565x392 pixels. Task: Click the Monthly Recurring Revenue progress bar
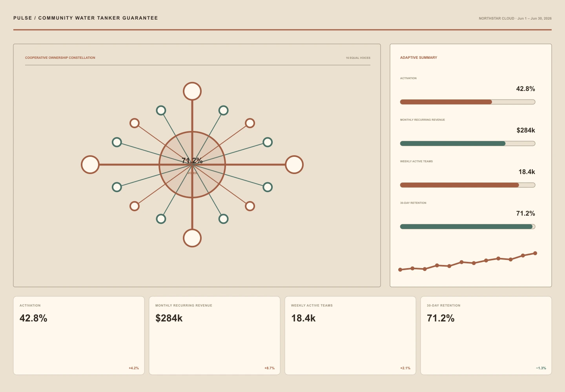click(x=468, y=143)
